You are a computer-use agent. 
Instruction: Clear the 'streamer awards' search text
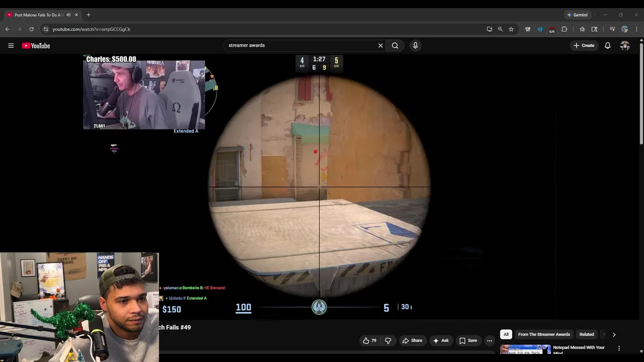(x=380, y=45)
